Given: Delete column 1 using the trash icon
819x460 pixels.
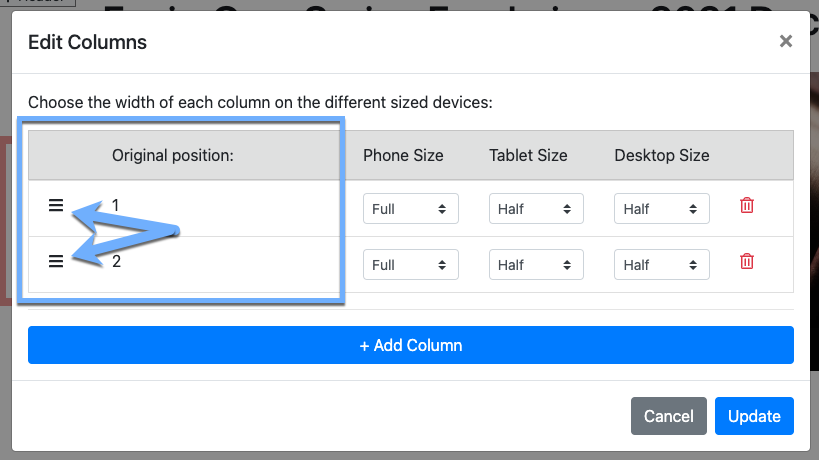Looking at the screenshot, I should tap(746, 205).
